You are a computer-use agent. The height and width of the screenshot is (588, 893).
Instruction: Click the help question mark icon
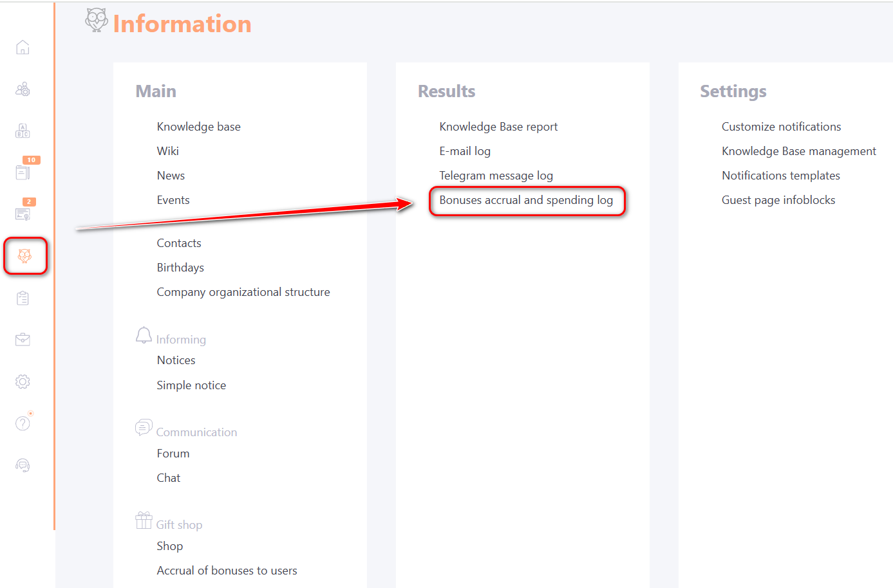click(23, 423)
